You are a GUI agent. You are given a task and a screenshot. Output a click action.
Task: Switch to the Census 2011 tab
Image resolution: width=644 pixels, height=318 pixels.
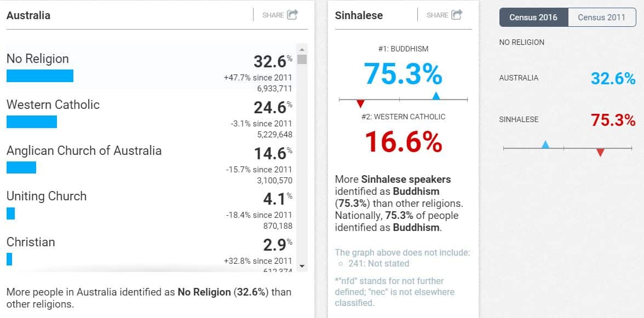tap(601, 17)
